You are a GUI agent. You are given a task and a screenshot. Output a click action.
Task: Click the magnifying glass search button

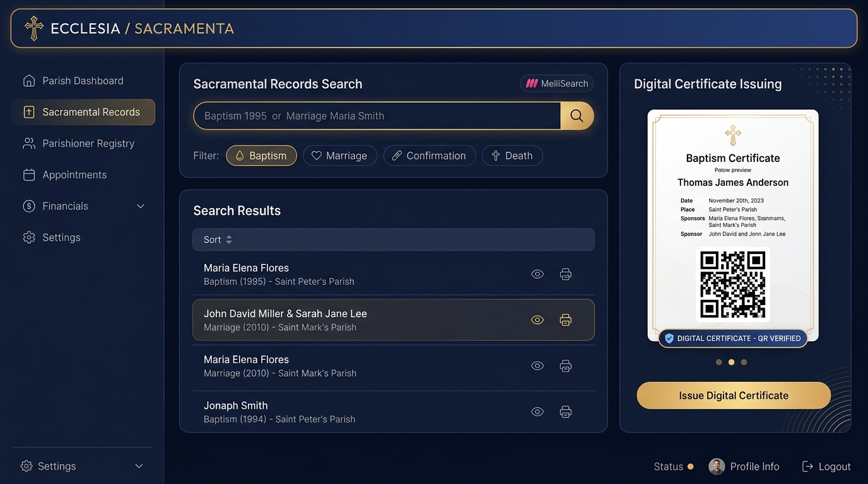point(577,116)
